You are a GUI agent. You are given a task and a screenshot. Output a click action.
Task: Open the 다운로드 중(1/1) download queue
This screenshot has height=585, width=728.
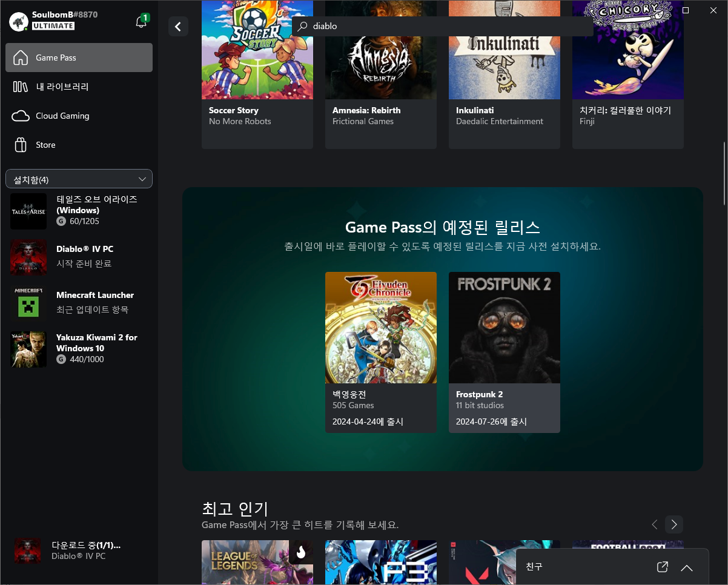(79, 550)
